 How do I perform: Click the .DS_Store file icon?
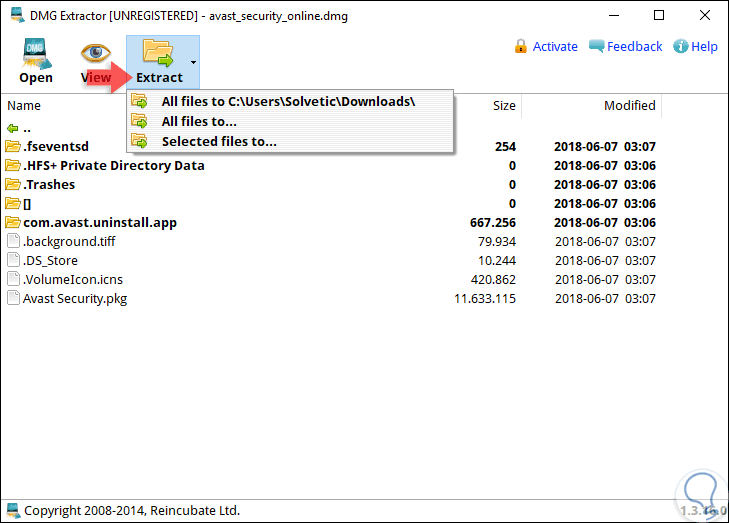pyautogui.click(x=13, y=260)
